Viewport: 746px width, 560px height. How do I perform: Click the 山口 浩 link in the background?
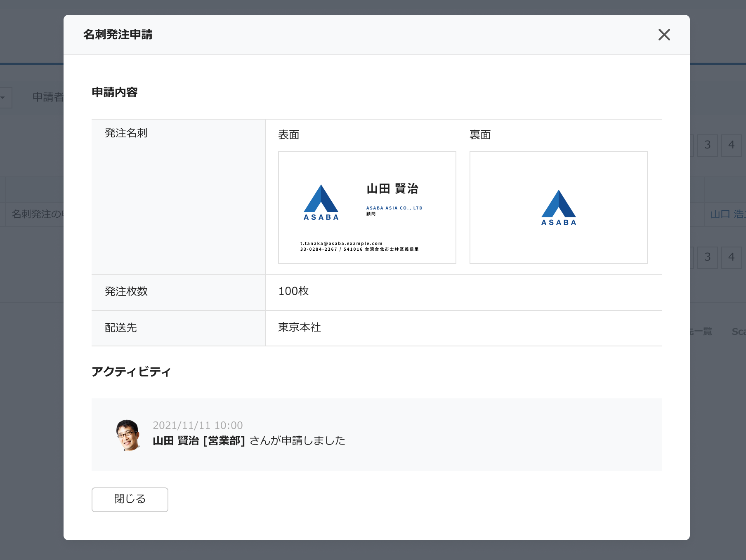[727, 214]
